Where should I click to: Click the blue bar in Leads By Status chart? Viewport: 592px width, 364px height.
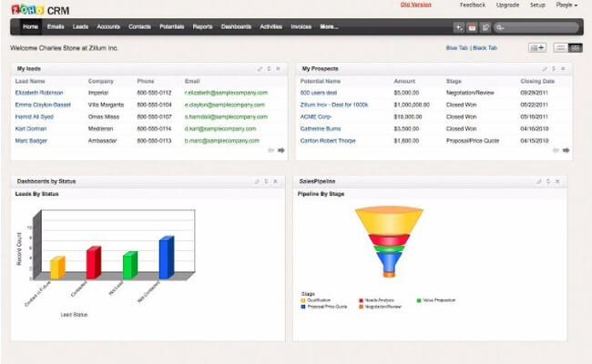coord(167,258)
